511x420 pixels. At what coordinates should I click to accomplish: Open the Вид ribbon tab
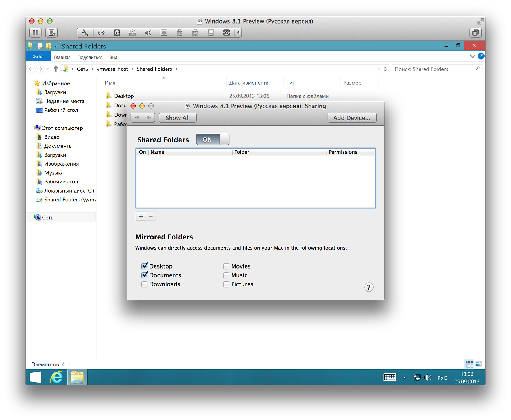(x=113, y=57)
